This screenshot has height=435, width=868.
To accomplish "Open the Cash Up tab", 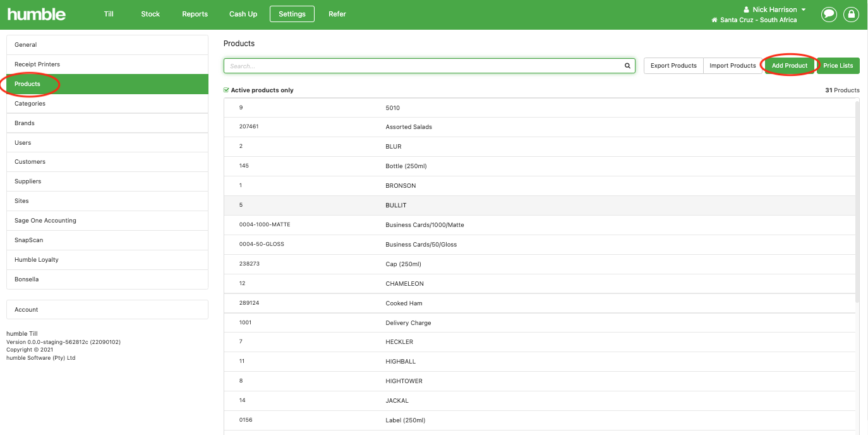I will 243,14.
